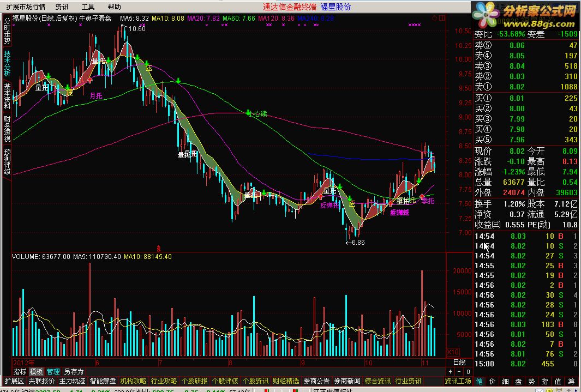This screenshot has height=392, width=581.
Task: Click the 0 reset button below the chart
Action: [x=469, y=372]
